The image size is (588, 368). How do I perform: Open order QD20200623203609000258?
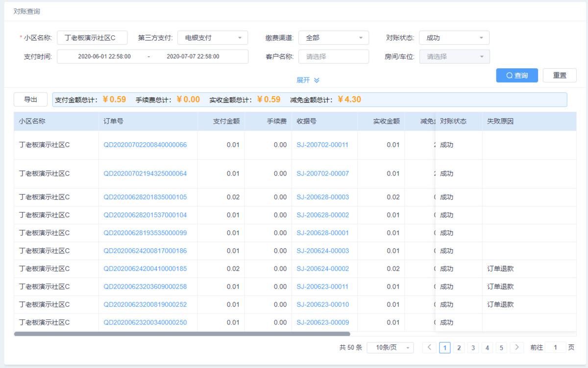tap(145, 287)
